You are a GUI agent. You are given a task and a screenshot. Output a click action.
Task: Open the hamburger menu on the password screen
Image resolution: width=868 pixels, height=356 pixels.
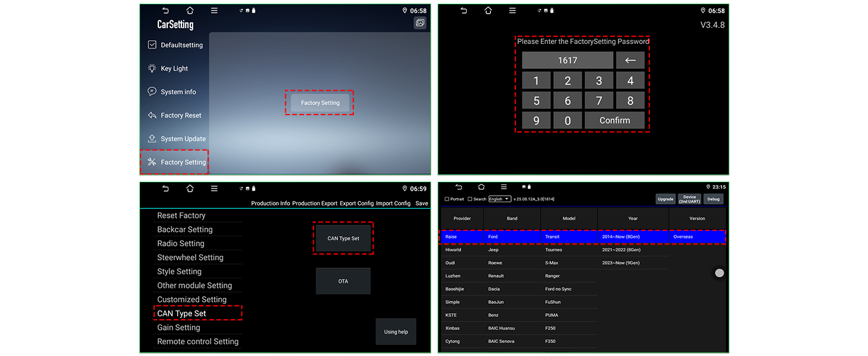click(512, 11)
